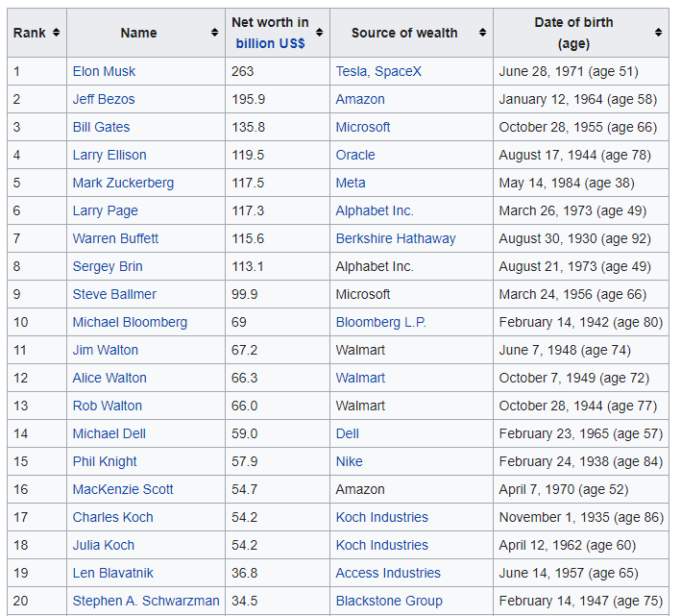Open Larry Ellison's article
The height and width of the screenshot is (616, 681).
(109, 155)
